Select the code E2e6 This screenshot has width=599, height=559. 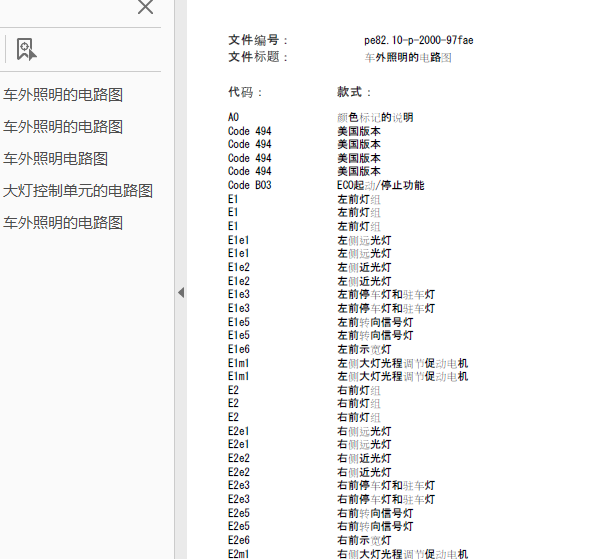click(x=239, y=540)
